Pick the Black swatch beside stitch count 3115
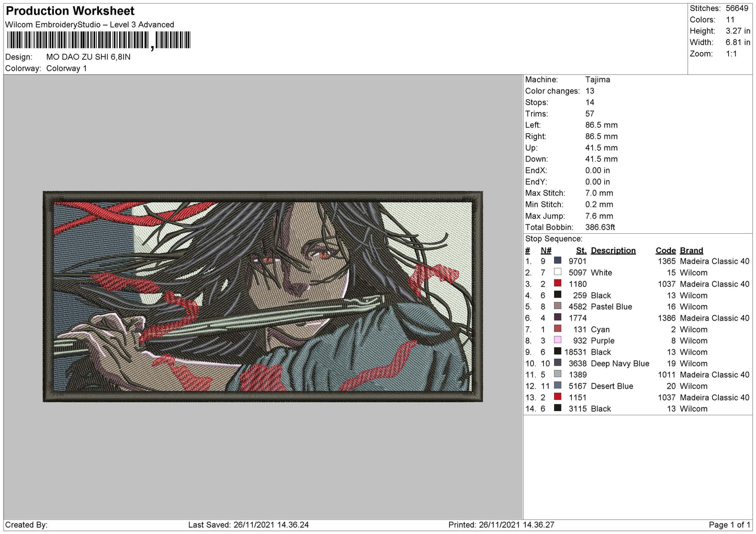Viewport: 756px width, 534px height. [x=558, y=408]
